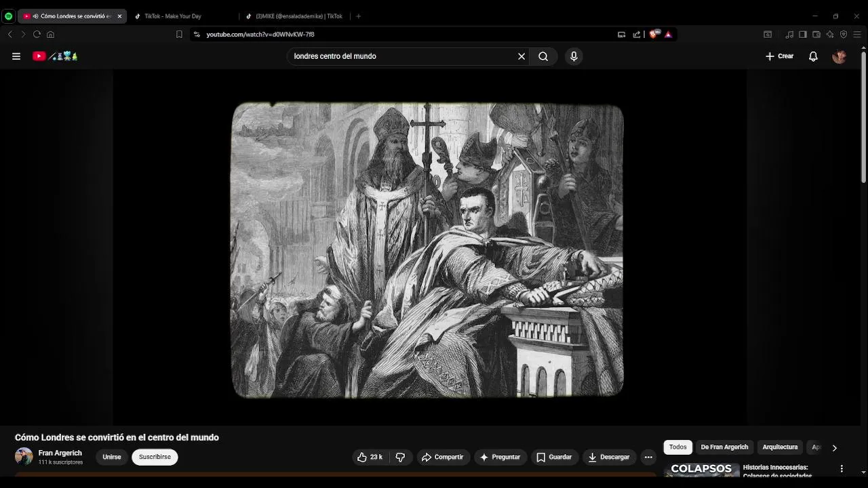Image resolution: width=868 pixels, height=488 pixels.
Task: Toggle the browser sidebar panel
Action: (x=803, y=35)
